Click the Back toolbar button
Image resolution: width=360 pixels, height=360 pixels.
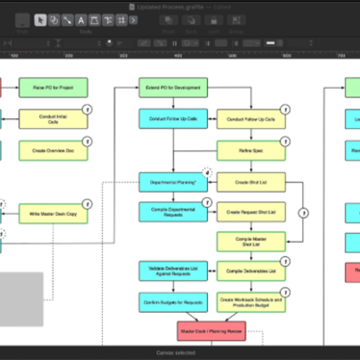pyautogui.click(x=191, y=20)
